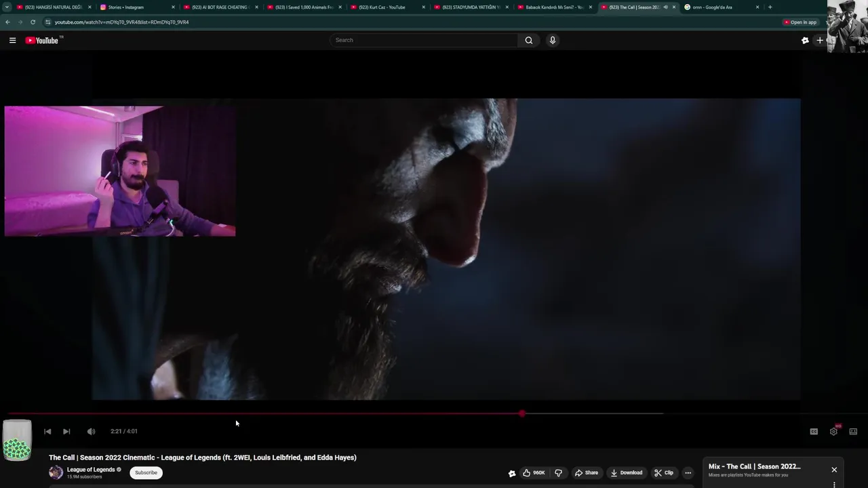This screenshot has width=868, height=488.
Task: Click the Mix - The Call playlist title
Action: click(x=754, y=466)
